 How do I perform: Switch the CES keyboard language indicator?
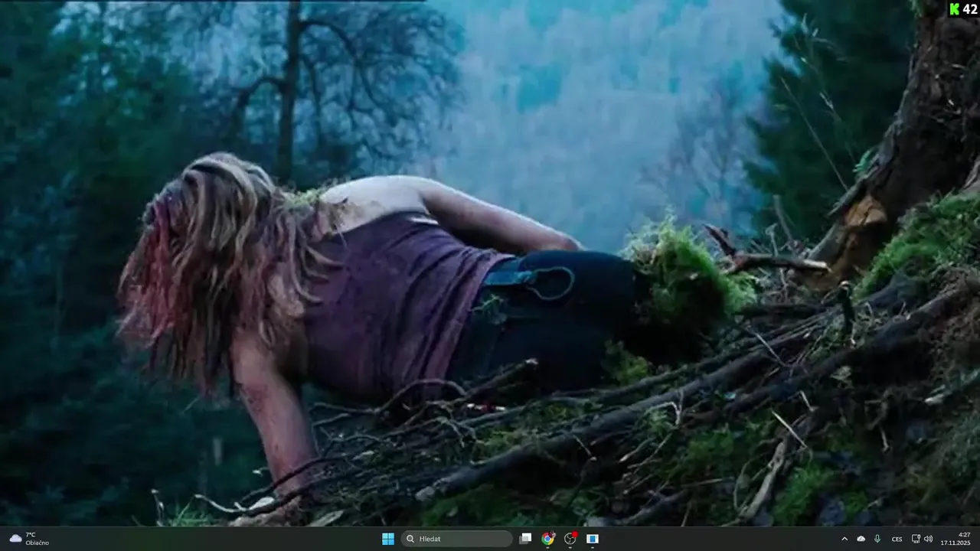897,539
